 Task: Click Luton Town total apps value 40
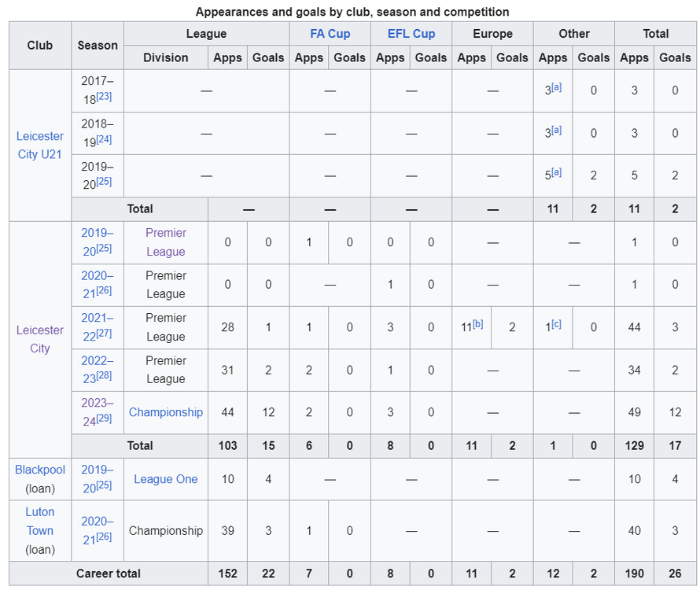pyautogui.click(x=634, y=530)
